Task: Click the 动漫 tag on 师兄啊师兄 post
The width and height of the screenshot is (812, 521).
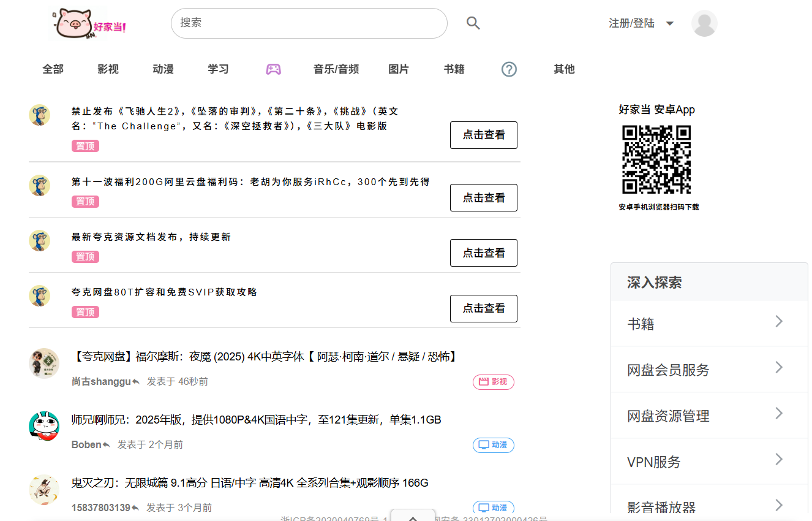Action: (493, 445)
